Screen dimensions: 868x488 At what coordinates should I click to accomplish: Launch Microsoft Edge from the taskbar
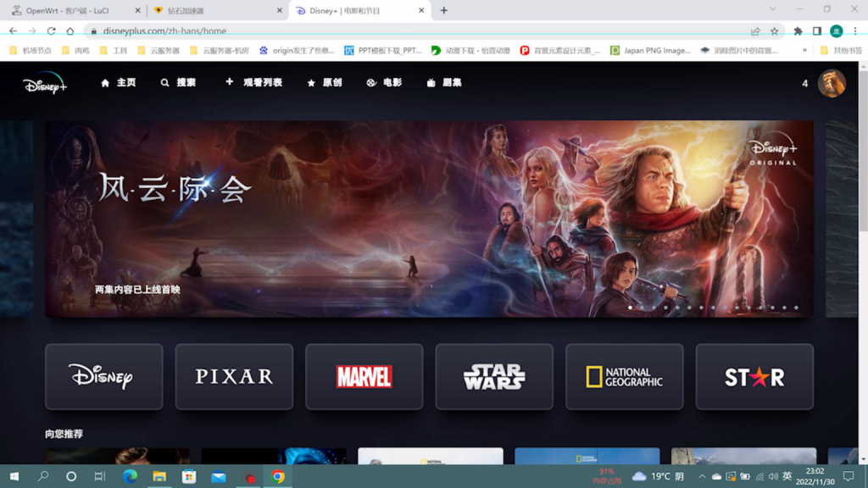tap(130, 476)
